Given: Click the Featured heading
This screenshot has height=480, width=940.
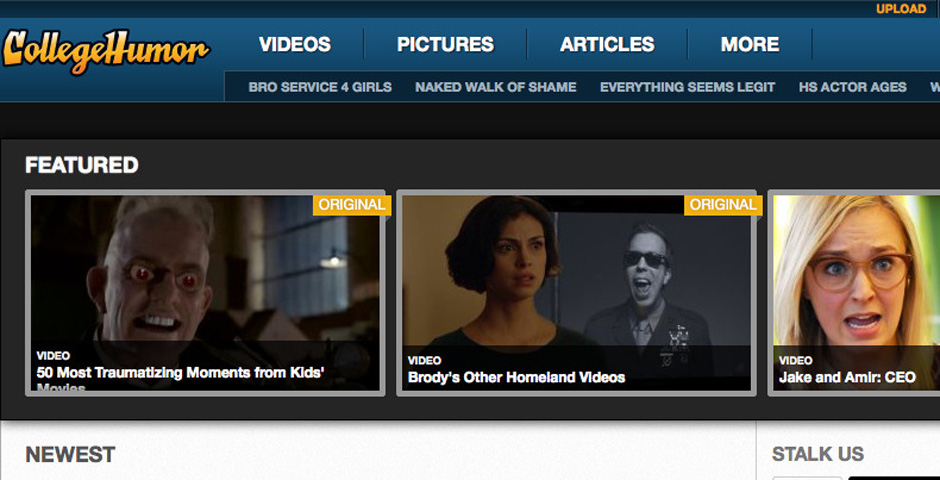Looking at the screenshot, I should pyautogui.click(x=82, y=165).
